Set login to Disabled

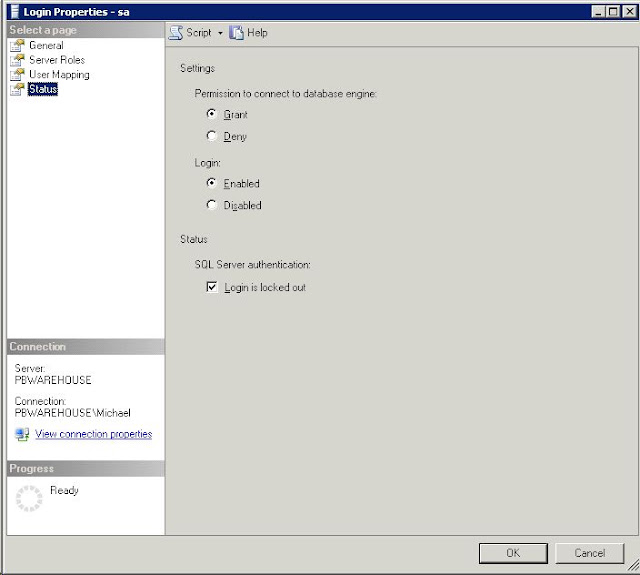point(211,204)
